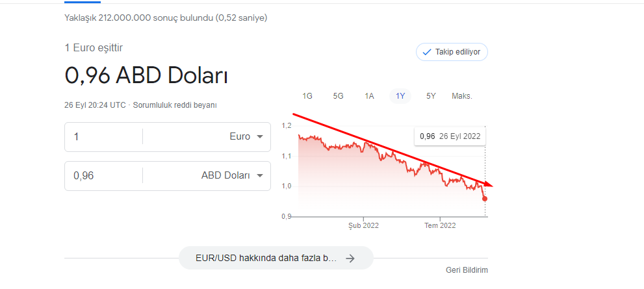Screen dimensions: 644x289
Task: Click the Şub 2022 point on chart axis
Action: point(363,225)
